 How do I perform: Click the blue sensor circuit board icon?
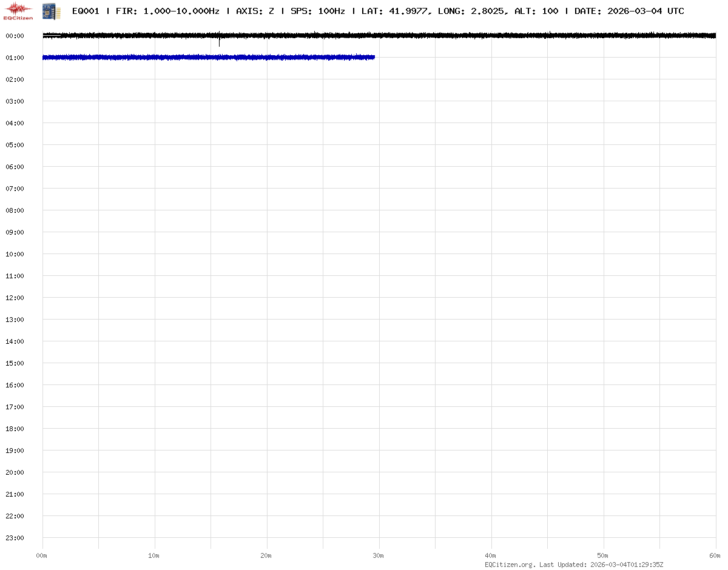(51, 11)
